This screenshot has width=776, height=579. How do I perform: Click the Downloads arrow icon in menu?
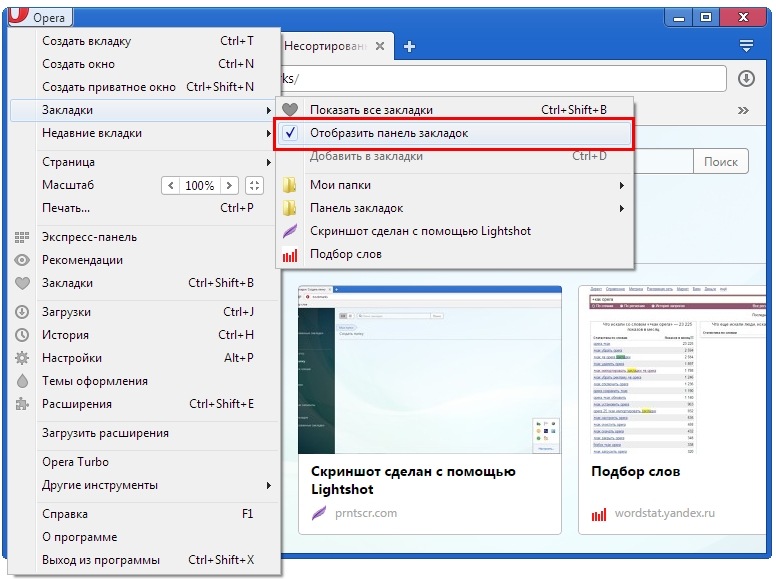(22, 312)
